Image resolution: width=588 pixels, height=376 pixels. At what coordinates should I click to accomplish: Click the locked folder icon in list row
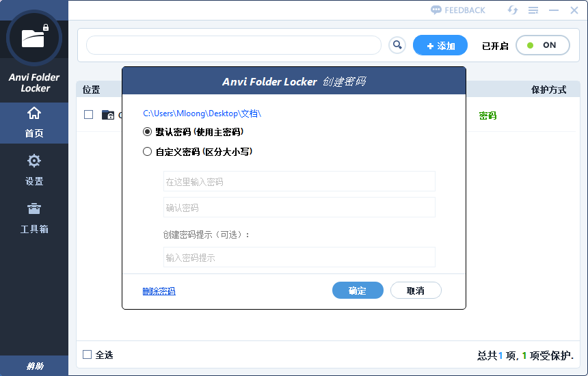point(108,115)
